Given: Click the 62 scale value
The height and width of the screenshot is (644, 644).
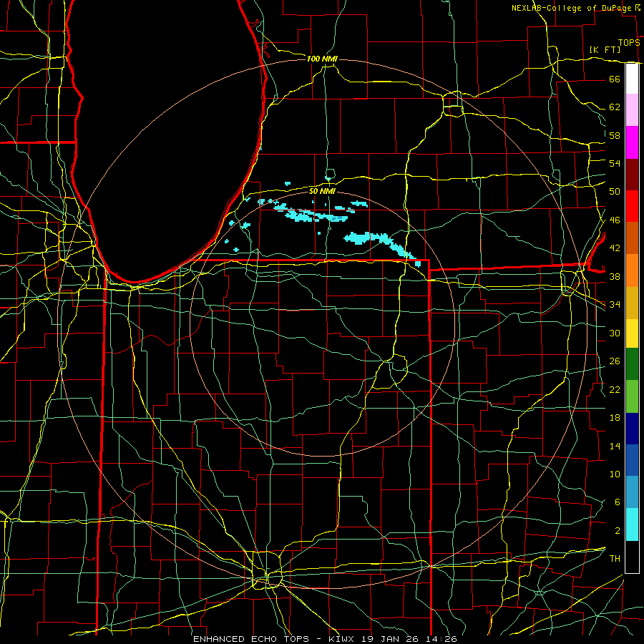Looking at the screenshot, I should (x=615, y=107).
